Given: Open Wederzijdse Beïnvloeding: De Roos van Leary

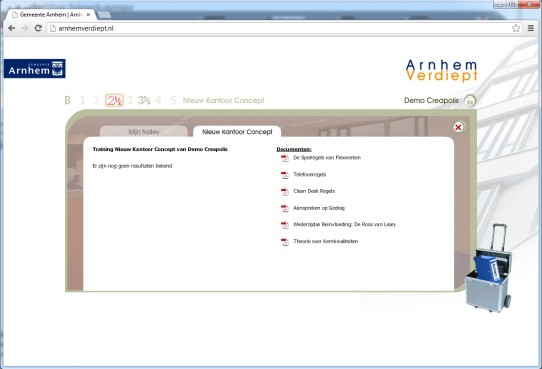Looking at the screenshot, I should coord(344,225).
